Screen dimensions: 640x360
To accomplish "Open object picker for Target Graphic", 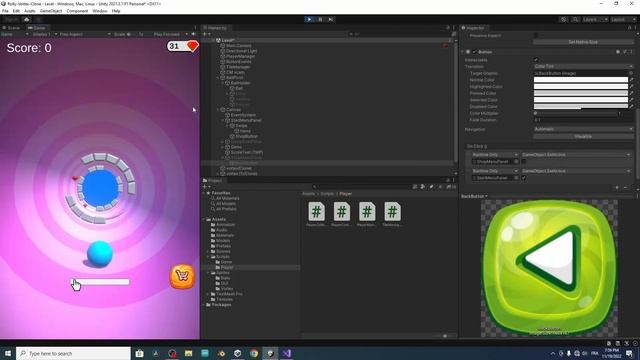I will pyautogui.click(x=631, y=73).
